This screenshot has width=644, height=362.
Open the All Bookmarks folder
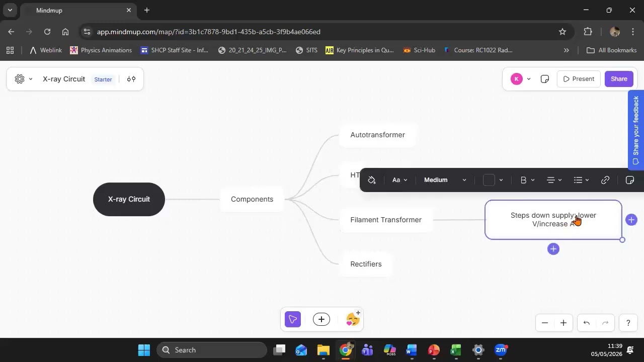(612, 50)
